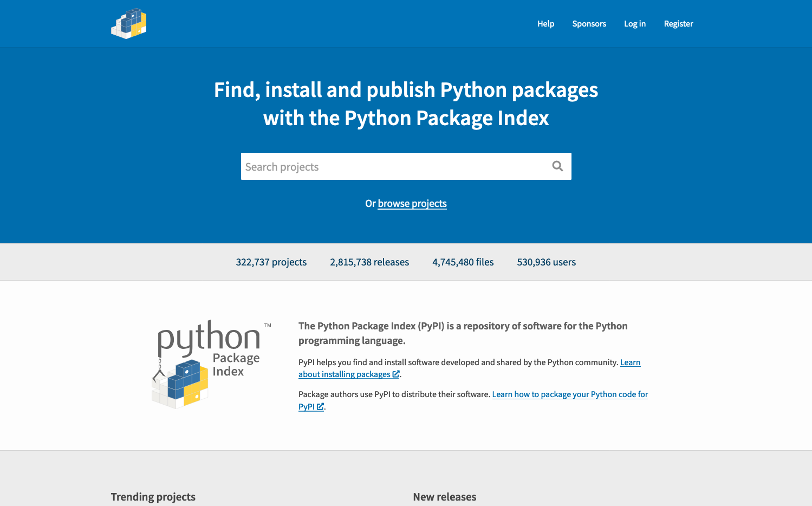
Task: Click external link icon next to 'PyPI' link
Action: pos(320,407)
